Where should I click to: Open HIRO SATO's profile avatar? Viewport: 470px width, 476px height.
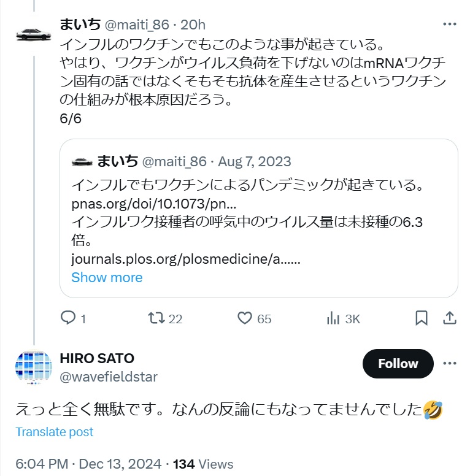coord(33,368)
